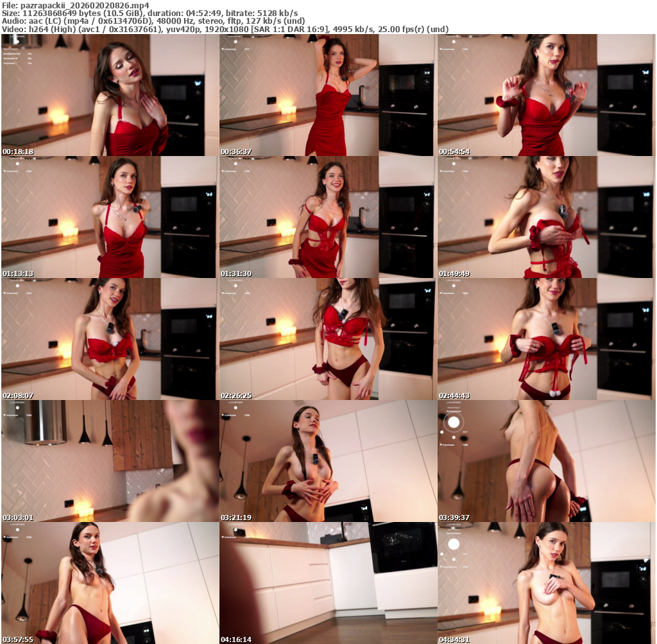Click the timestamp text 03:21:19
This screenshot has height=644, width=657.
(236, 518)
